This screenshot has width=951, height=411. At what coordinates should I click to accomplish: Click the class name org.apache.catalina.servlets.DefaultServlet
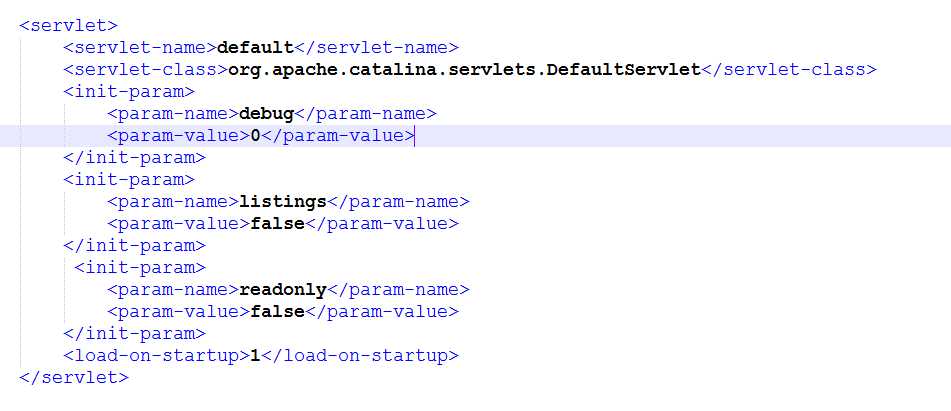tap(465, 70)
